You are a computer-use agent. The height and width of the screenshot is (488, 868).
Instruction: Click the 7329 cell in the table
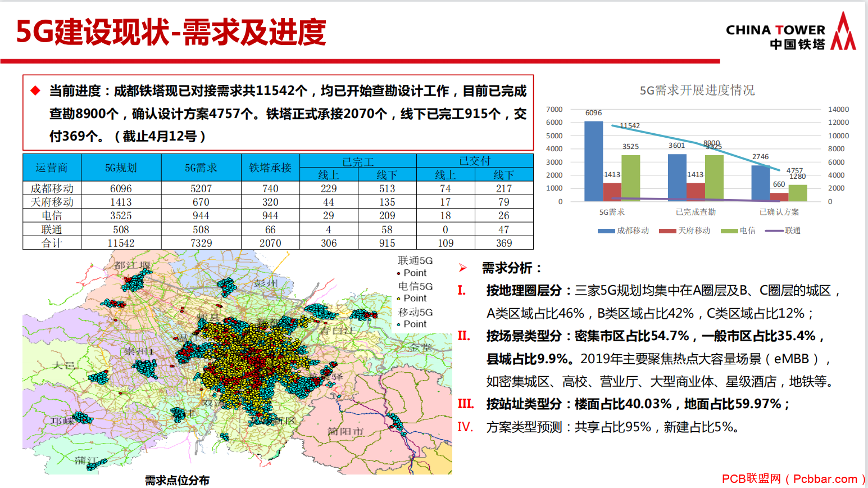click(x=201, y=243)
